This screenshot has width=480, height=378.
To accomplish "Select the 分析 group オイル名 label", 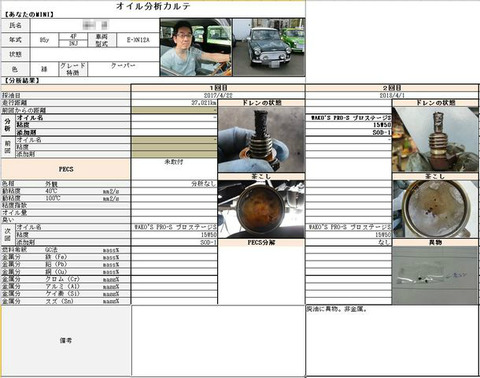I will pyautogui.click(x=73, y=118).
